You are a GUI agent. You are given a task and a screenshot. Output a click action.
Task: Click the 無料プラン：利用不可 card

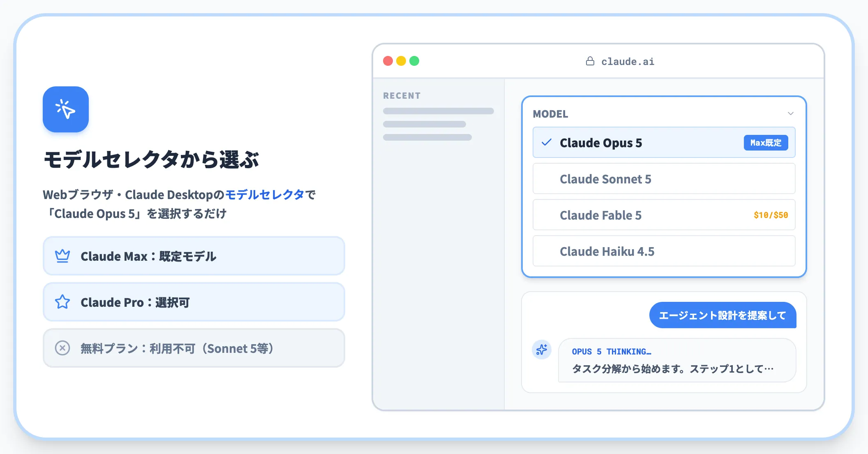(194, 348)
